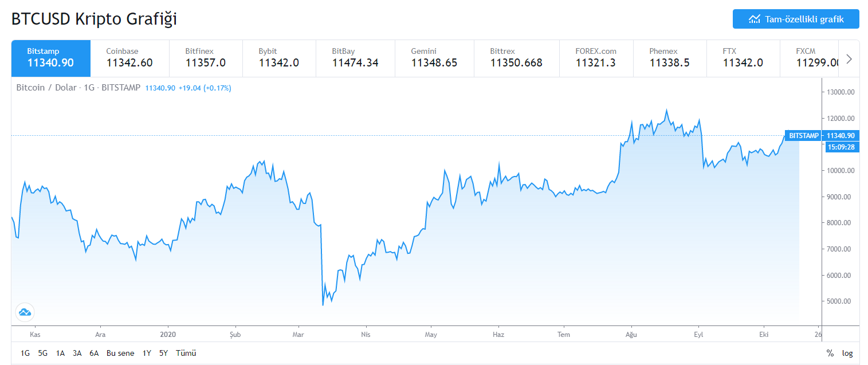Choose the 6A time range
Viewport: 868px width, 365px height.
[x=94, y=353]
